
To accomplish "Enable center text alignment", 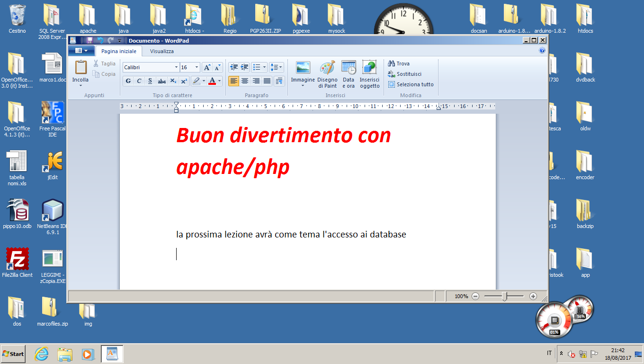I will tap(245, 81).
